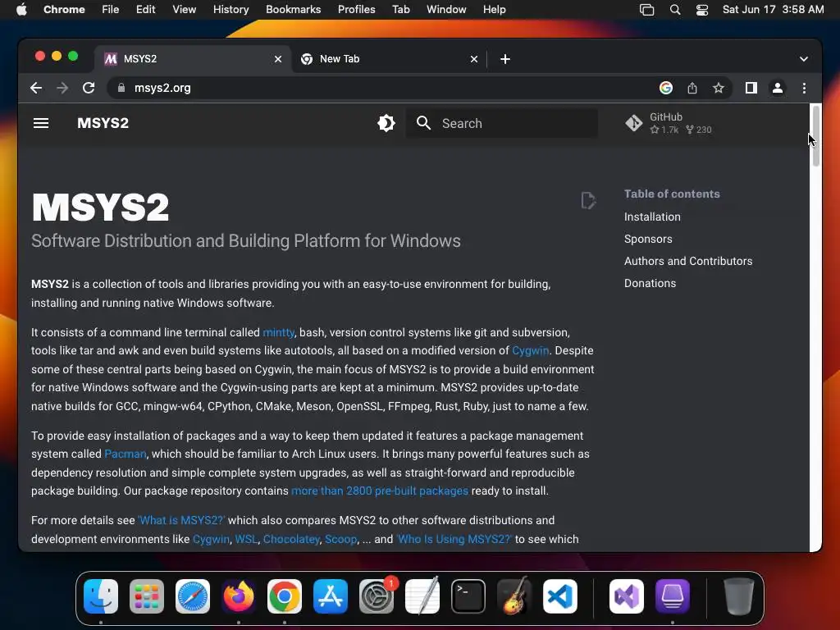This screenshot has height=630, width=840.
Task: Open Terminal from the Dock
Action: (468, 596)
